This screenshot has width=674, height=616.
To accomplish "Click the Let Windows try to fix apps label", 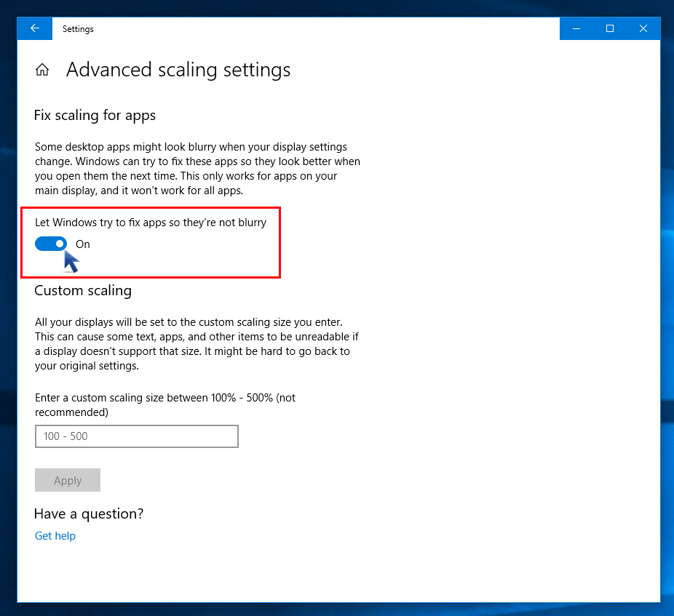I will [151, 223].
